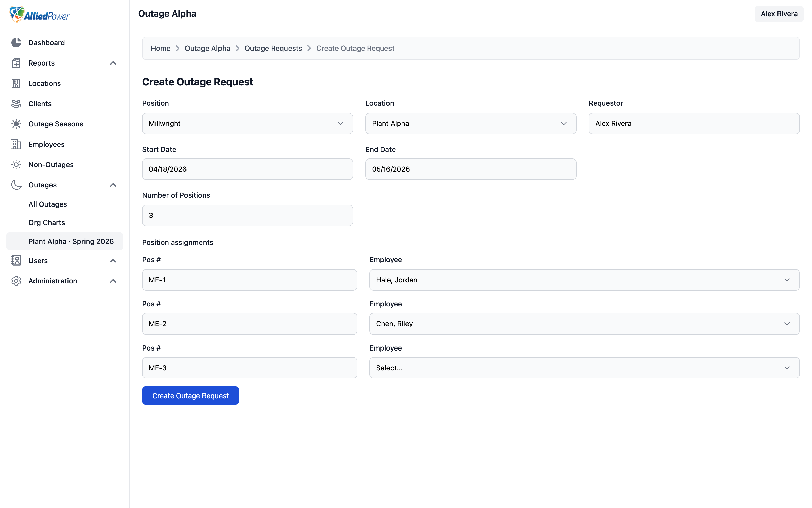Viewport: 812px width, 508px height.
Task: Click the Outages moon icon
Action: pos(16,185)
